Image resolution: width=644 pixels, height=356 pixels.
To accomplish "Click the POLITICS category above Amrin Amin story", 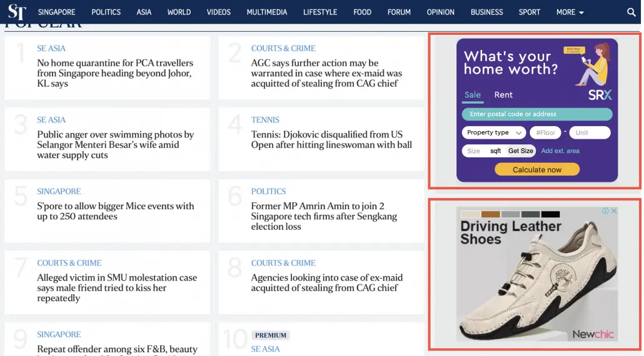I will tap(269, 192).
